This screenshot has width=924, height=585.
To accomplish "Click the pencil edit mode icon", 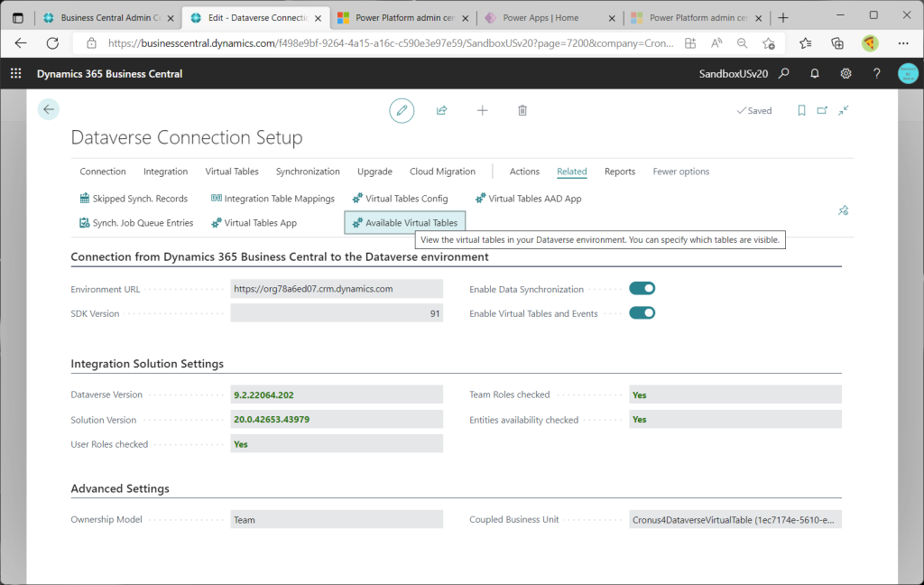I will point(402,110).
